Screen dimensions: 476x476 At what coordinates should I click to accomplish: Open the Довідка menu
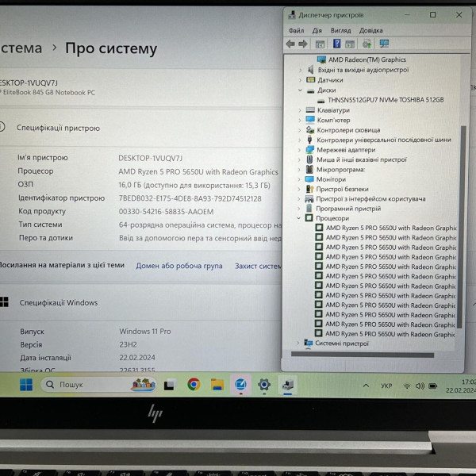coord(370,30)
